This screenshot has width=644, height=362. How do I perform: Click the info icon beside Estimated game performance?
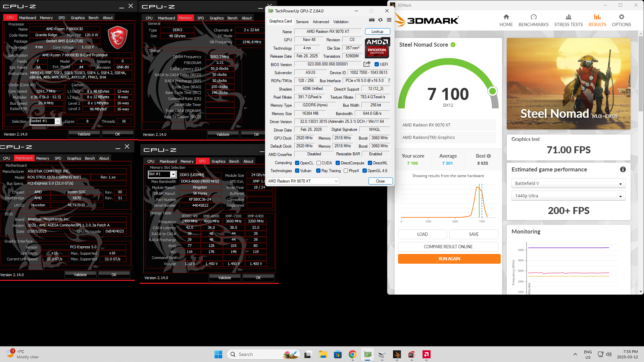tap(623, 169)
